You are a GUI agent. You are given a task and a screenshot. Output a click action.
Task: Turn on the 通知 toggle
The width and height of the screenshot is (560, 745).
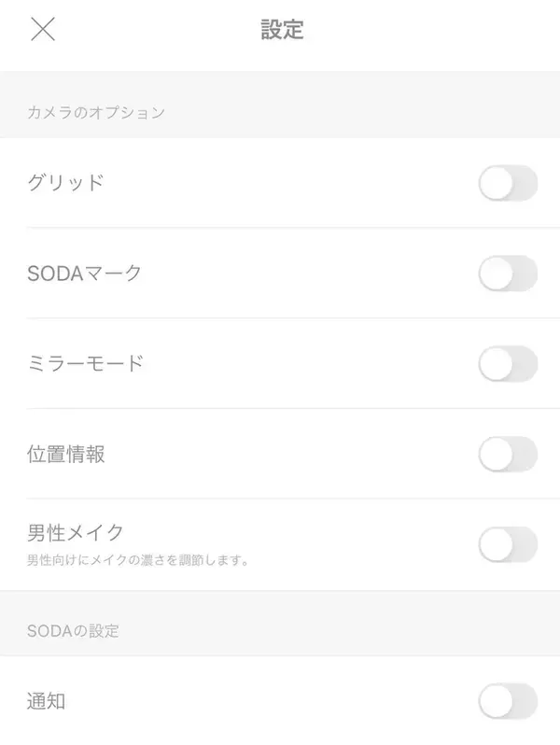click(508, 701)
